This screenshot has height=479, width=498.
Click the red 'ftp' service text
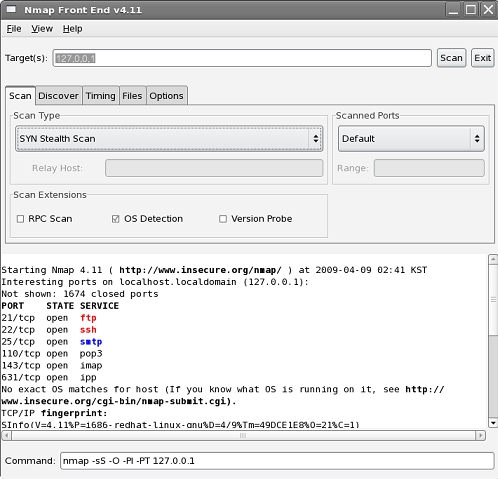coord(88,318)
